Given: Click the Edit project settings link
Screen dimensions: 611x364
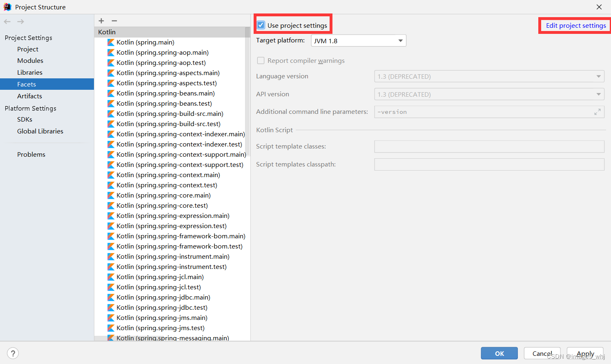Looking at the screenshot, I should coord(576,25).
